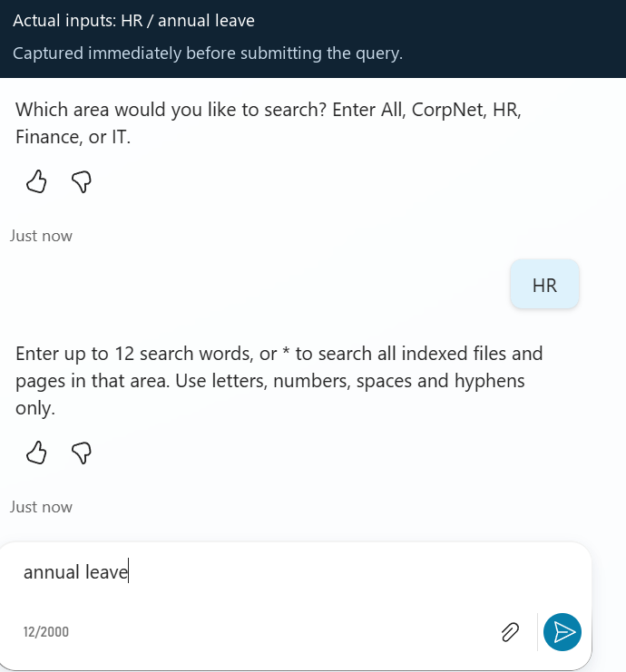Dislike the 'Which area would you like' message
Viewport: 626px width, 672px height.
click(x=82, y=181)
